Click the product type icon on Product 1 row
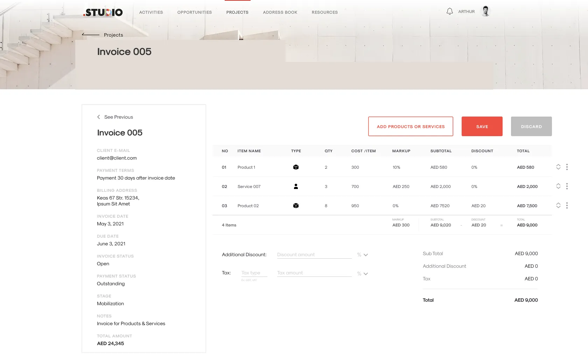The height and width of the screenshot is (364, 588). [296, 167]
